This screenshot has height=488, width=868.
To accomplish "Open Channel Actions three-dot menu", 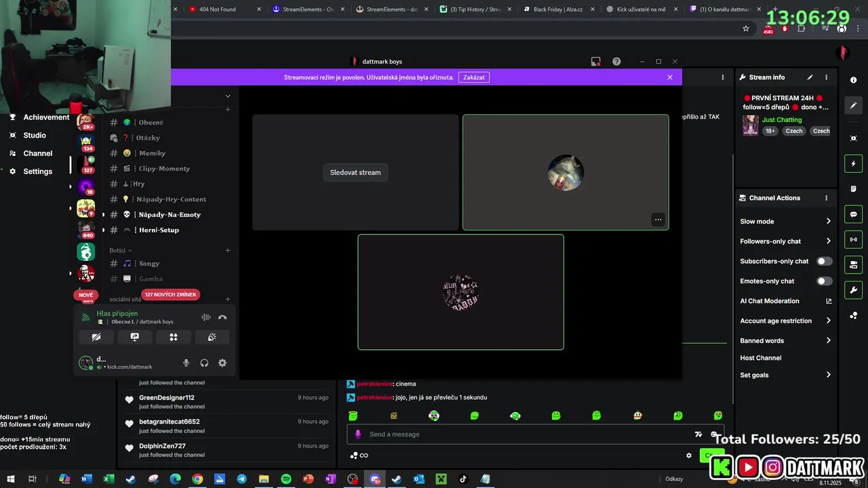I will pyautogui.click(x=826, y=198).
